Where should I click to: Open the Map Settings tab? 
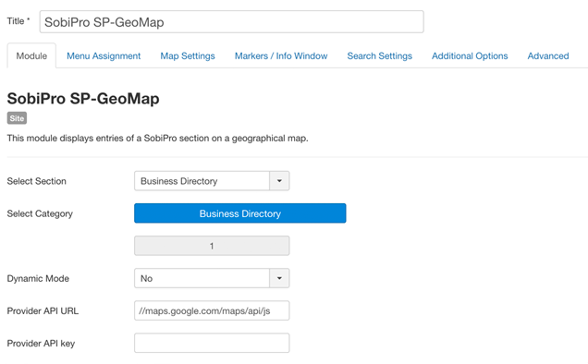[188, 55]
